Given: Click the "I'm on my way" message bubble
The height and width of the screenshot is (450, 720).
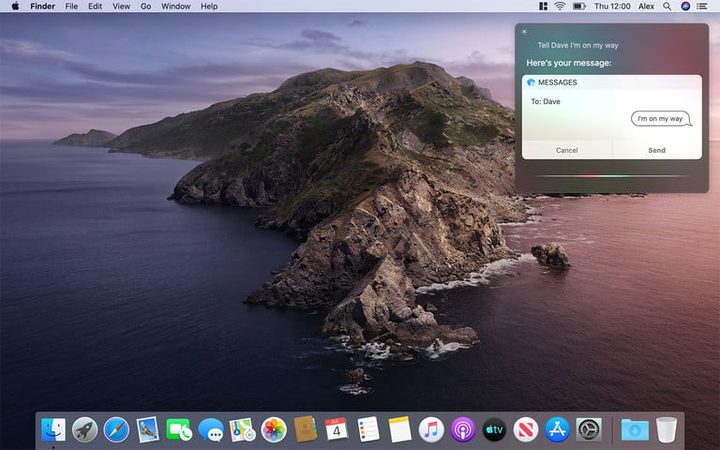Looking at the screenshot, I should 660,118.
